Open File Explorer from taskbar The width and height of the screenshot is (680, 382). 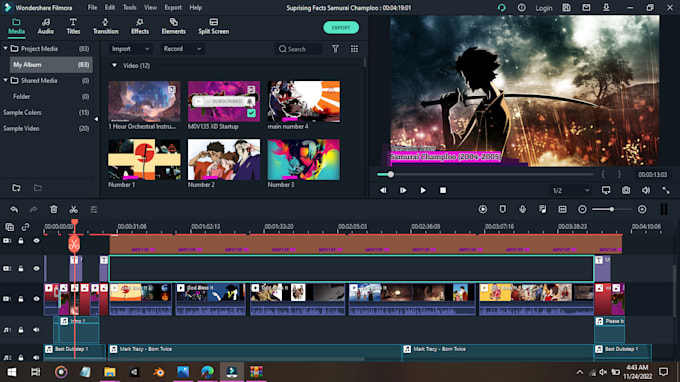pyautogui.click(x=109, y=372)
